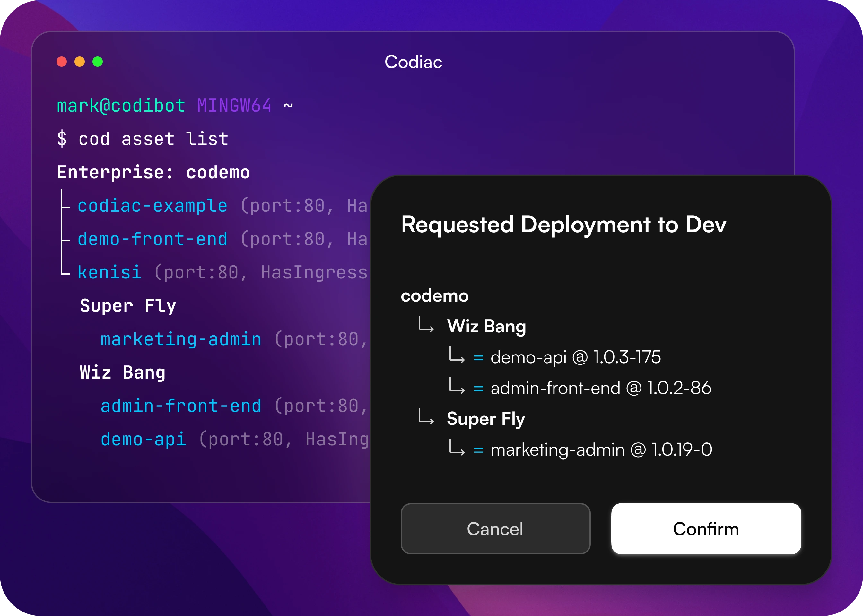Click the Wiz Bang heading in the terminal
The height and width of the screenshot is (616, 863).
[123, 373]
